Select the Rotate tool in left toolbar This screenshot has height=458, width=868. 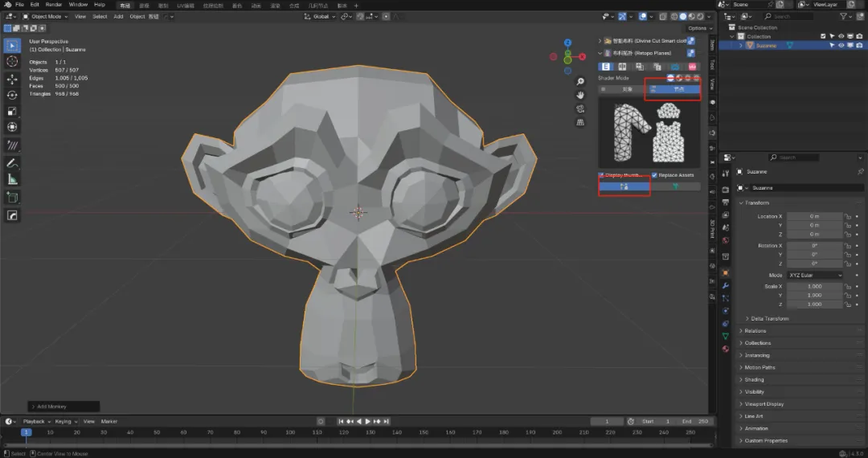[12, 95]
